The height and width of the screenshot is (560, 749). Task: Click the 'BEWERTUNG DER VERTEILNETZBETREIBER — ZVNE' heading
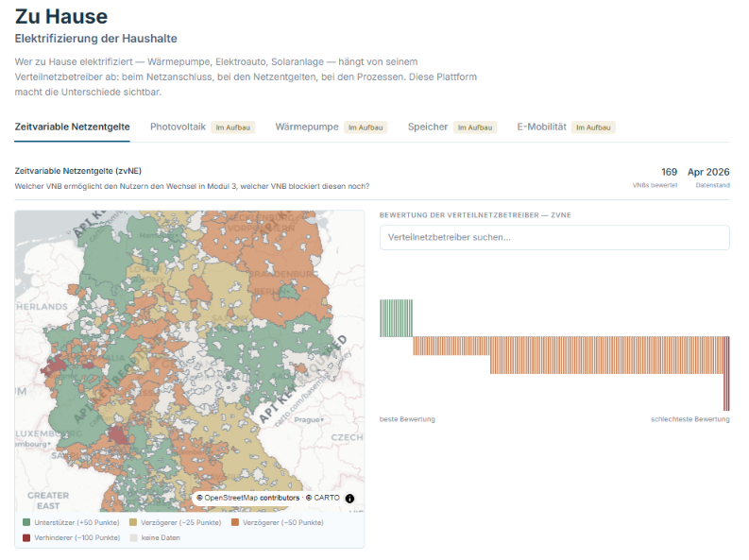point(475,215)
